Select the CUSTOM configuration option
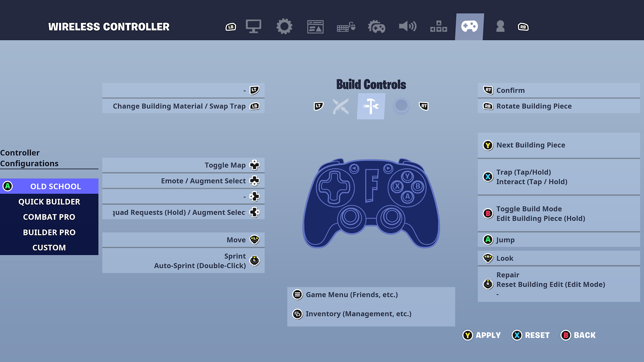The image size is (644, 362). point(49,247)
